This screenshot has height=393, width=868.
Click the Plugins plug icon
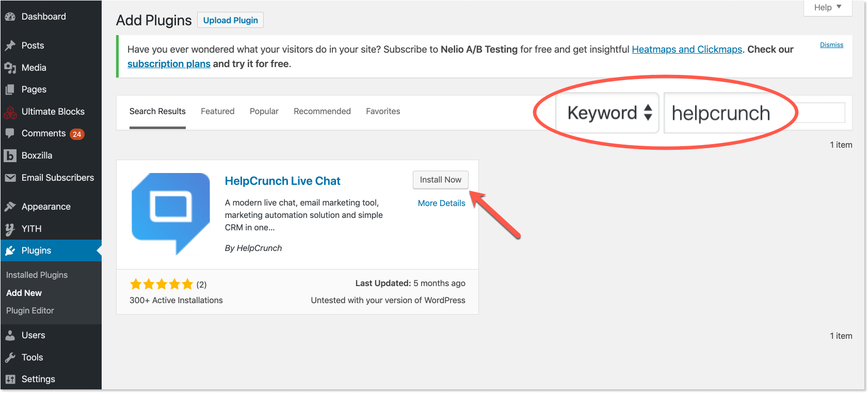click(x=10, y=250)
